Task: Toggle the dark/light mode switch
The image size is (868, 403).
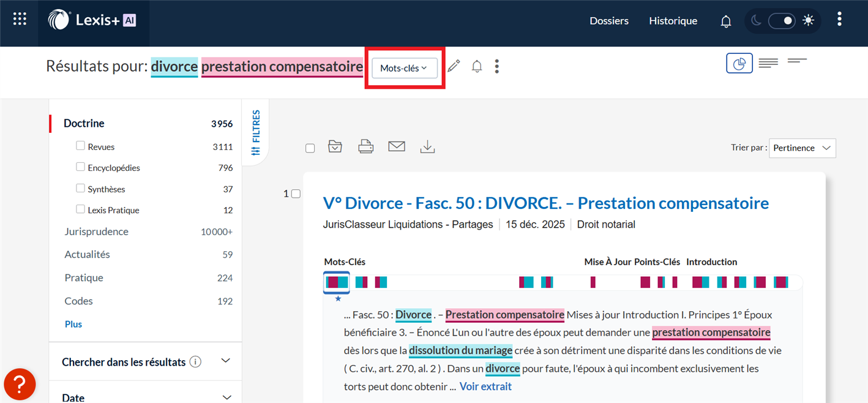Action: pyautogui.click(x=781, y=21)
